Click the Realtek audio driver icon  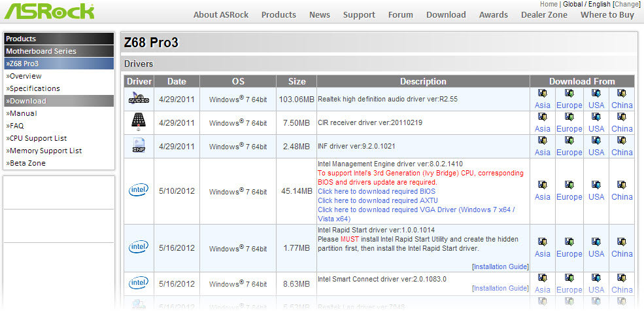[x=139, y=98]
